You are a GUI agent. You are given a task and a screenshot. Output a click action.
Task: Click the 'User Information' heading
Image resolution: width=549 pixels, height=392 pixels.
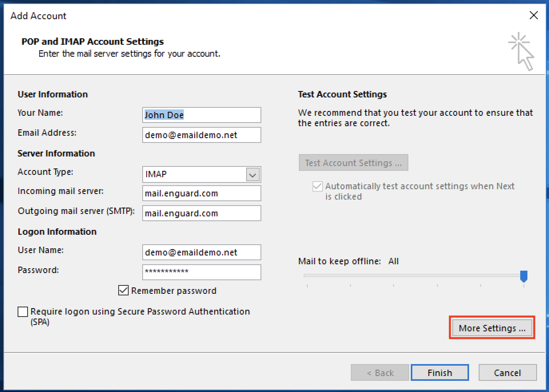point(53,94)
